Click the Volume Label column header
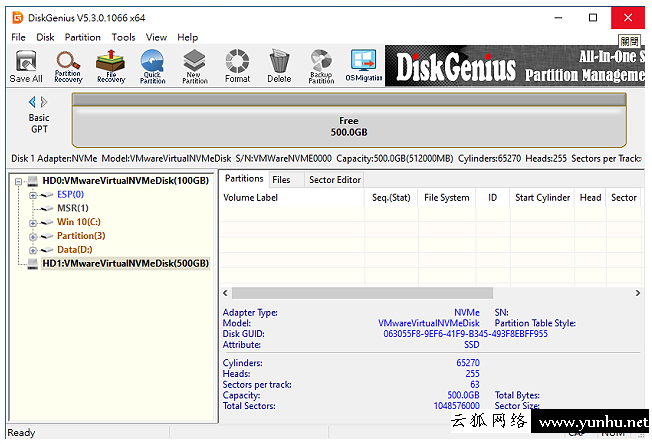 coord(292,198)
